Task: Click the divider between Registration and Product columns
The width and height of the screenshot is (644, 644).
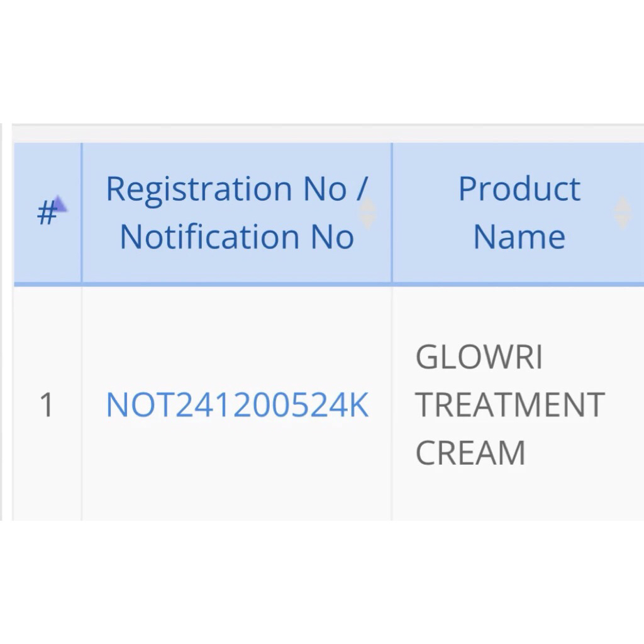Action: click(x=392, y=213)
